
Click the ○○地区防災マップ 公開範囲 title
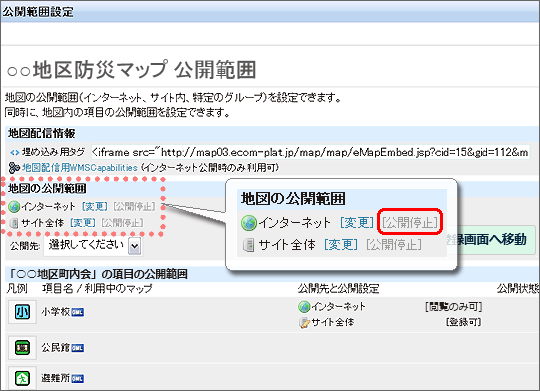(x=131, y=70)
